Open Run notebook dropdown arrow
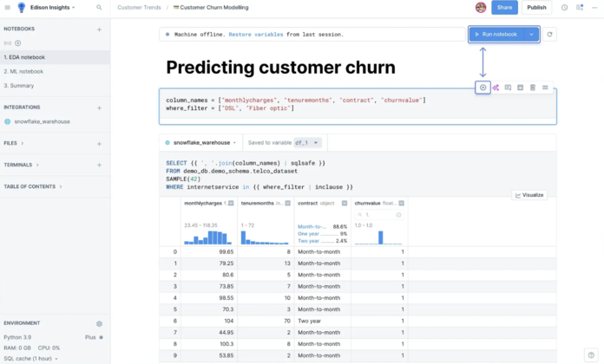Viewport: 604px width, 364px height. 531,35
